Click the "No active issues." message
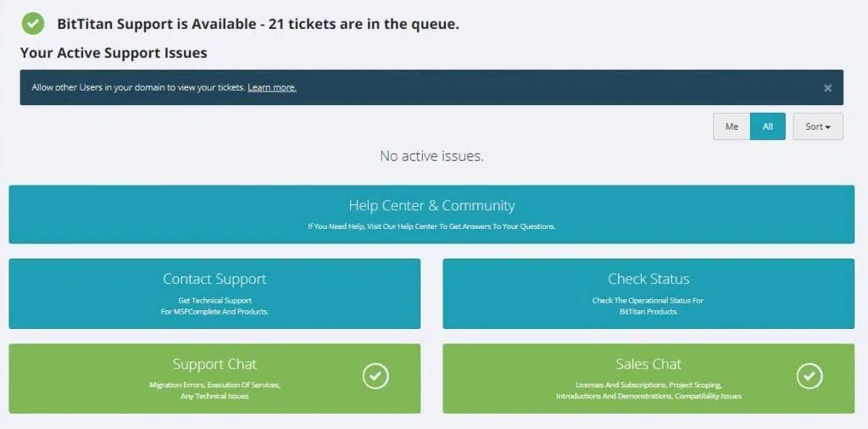The width and height of the screenshot is (868, 429). coord(431,156)
